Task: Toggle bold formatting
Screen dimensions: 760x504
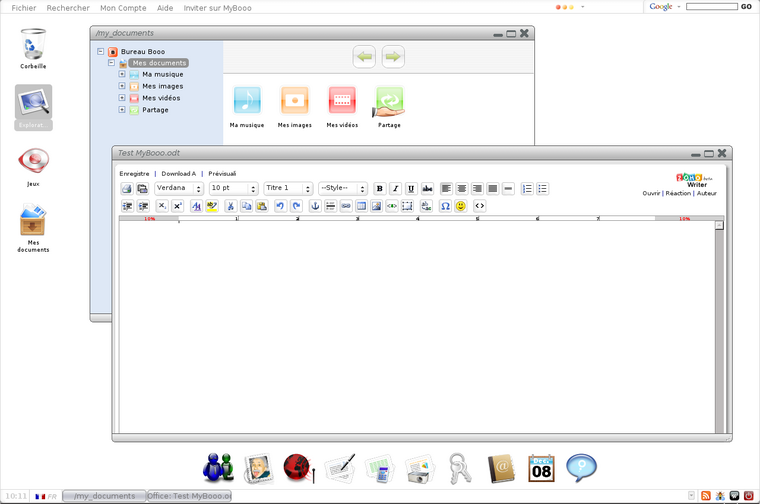Action: [380, 189]
